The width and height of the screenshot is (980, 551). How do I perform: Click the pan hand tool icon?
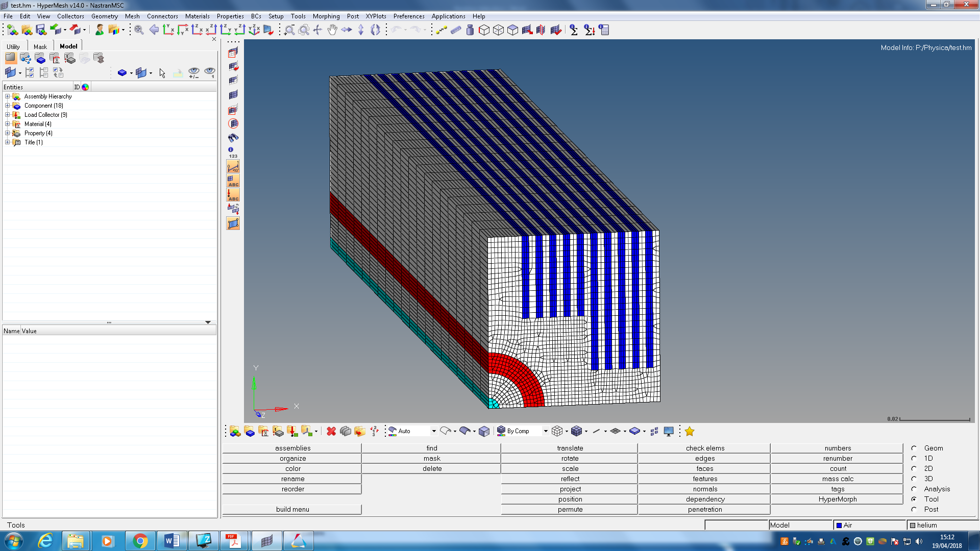coord(332,30)
